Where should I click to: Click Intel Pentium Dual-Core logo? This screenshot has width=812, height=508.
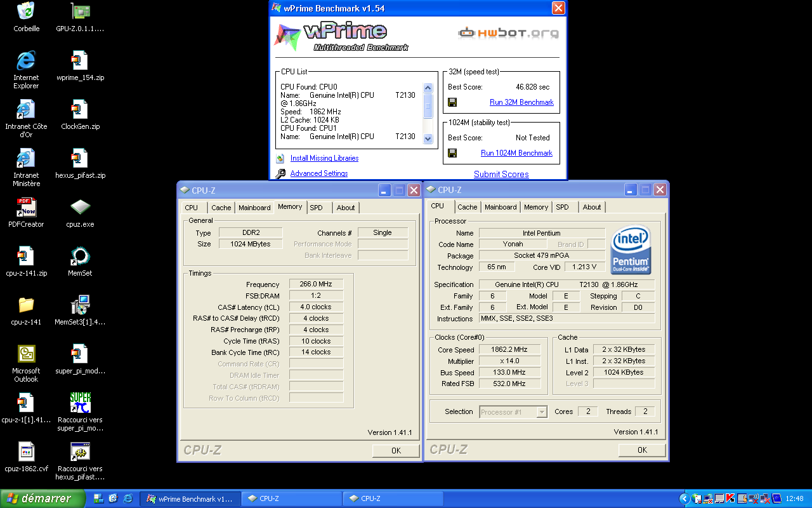(x=631, y=250)
